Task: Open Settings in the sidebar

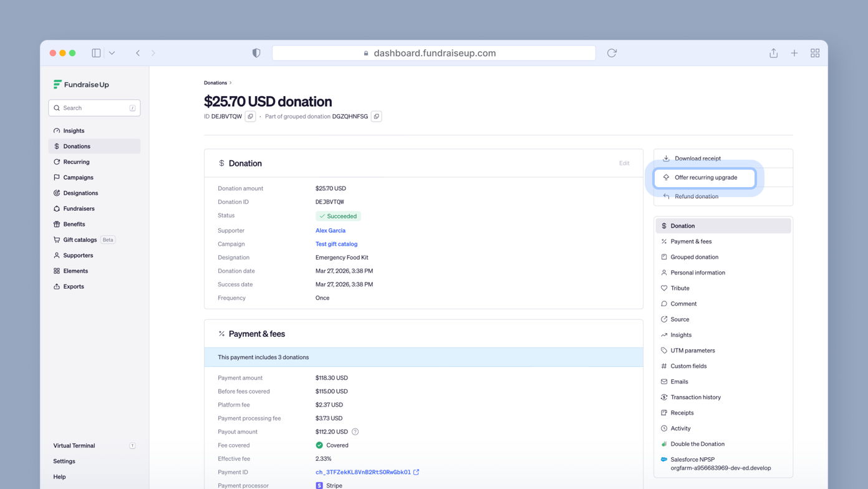Action: click(x=94, y=461)
